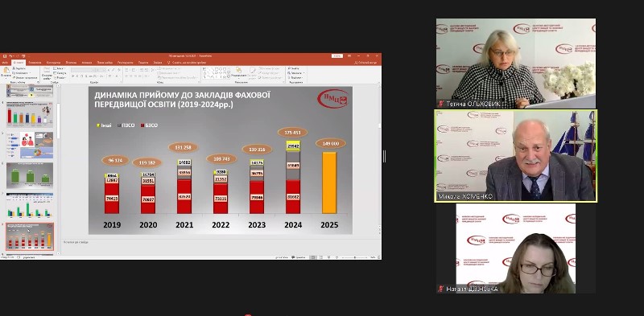Select the slide thumbnail with three green bars
This screenshot has height=316, width=644.
[30, 175]
